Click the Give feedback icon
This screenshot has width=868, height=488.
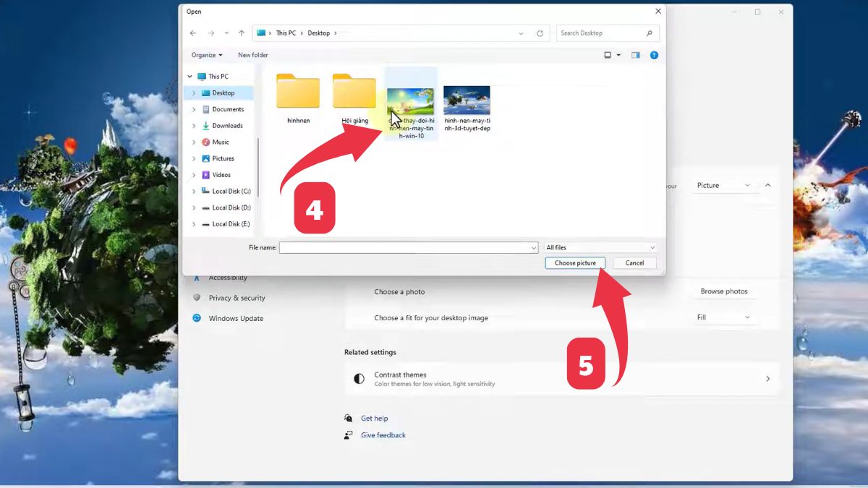point(348,435)
